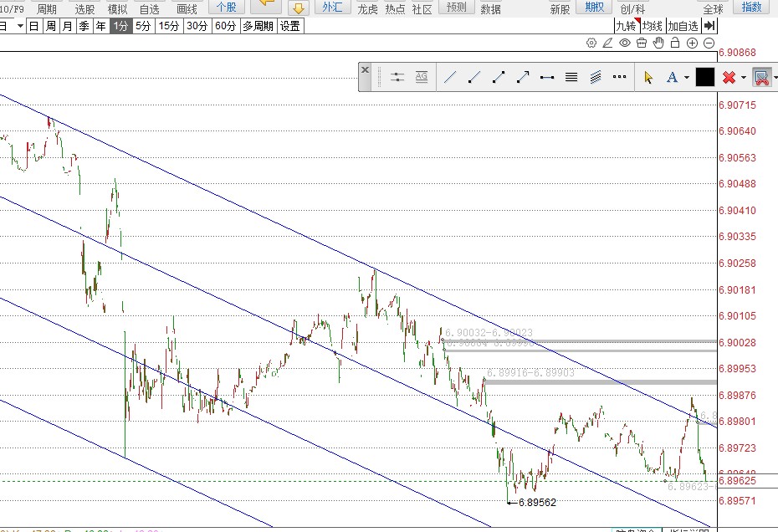Viewport: 778px width, 532px height.
Task: Select the plain line drawing tool
Action: coord(449,77)
